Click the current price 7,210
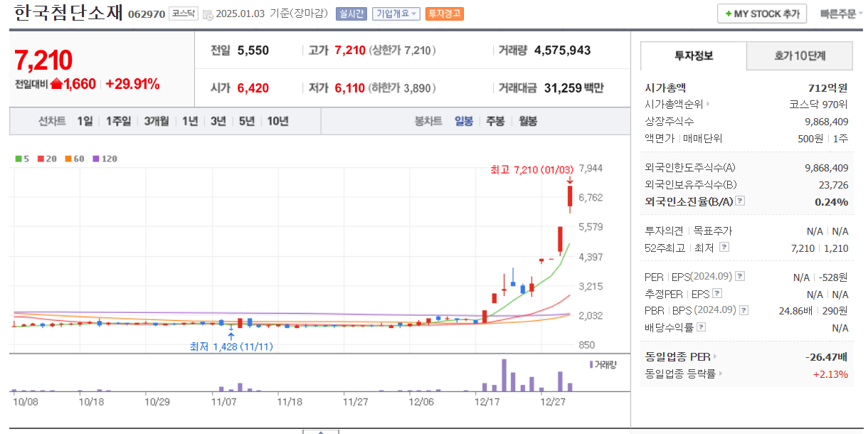The height and width of the screenshot is (434, 868). 43,60
